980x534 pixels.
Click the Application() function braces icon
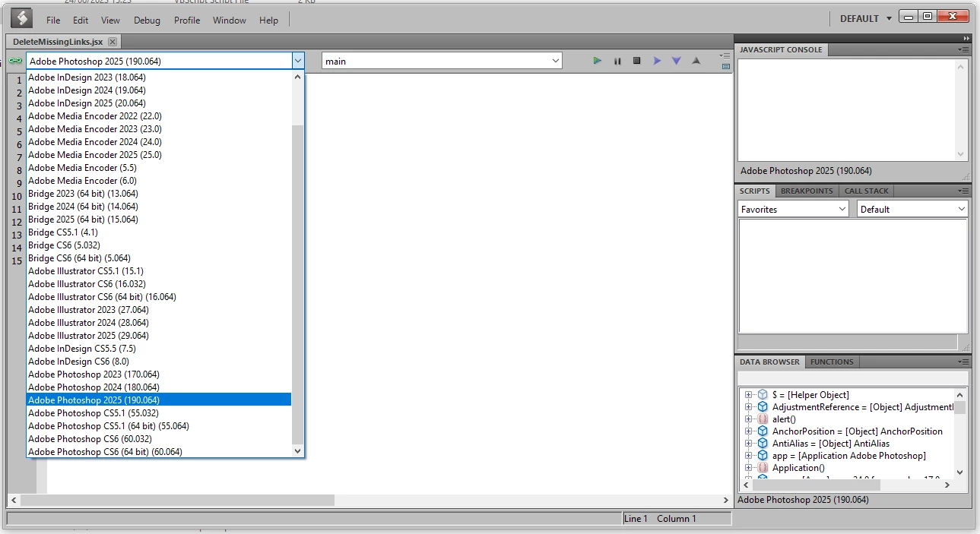(x=763, y=468)
